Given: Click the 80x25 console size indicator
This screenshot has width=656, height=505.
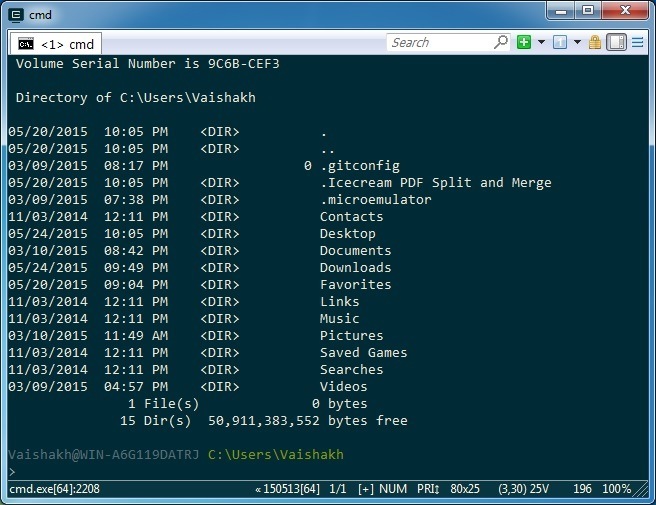Looking at the screenshot, I should [x=467, y=489].
